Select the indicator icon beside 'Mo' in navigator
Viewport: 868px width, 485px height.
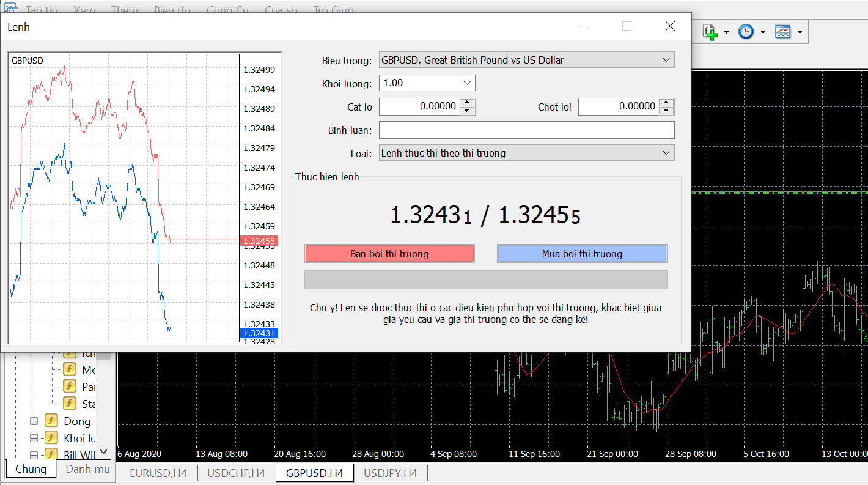point(70,369)
